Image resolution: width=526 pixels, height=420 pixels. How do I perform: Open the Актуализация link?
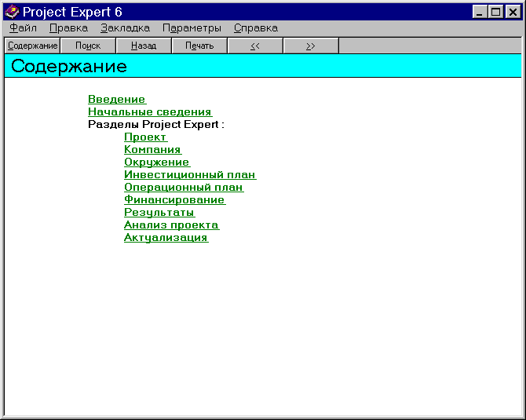(x=166, y=238)
